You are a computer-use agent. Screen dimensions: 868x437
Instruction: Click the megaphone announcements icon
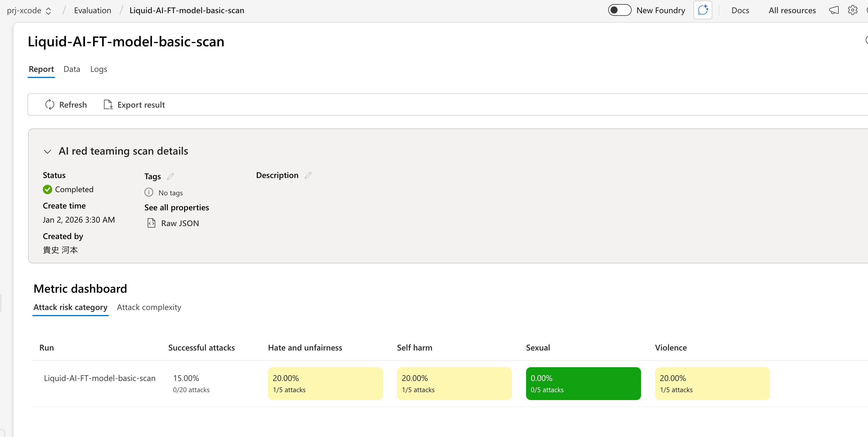pyautogui.click(x=834, y=10)
